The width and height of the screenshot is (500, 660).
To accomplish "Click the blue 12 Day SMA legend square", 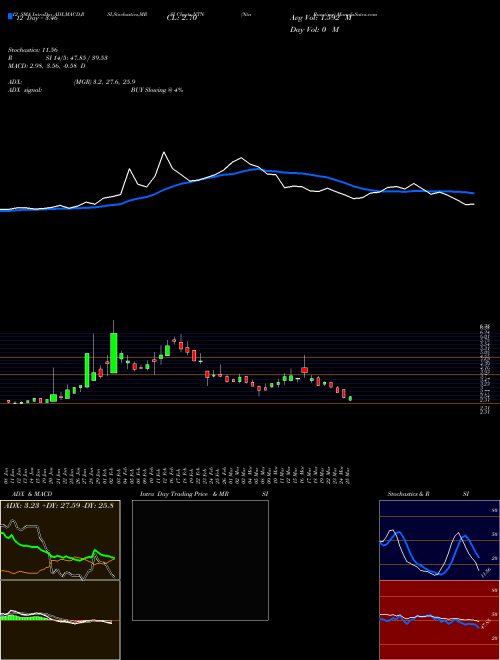I will 10,16.
